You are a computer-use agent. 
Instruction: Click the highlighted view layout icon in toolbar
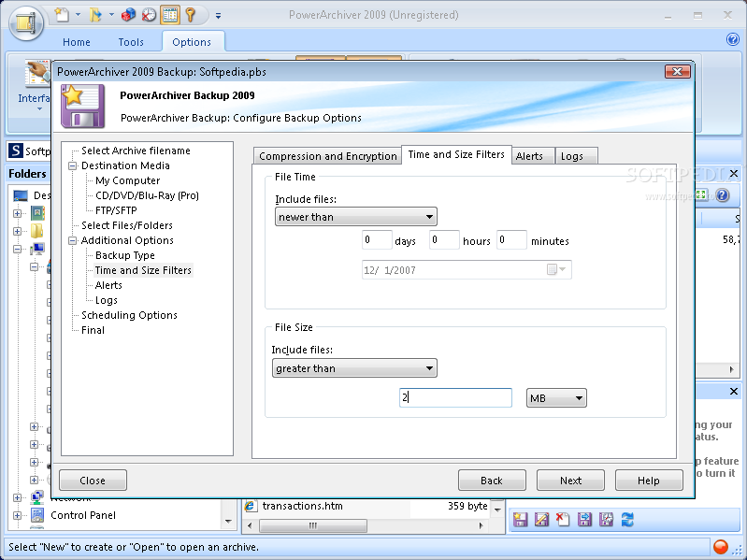pos(170,15)
